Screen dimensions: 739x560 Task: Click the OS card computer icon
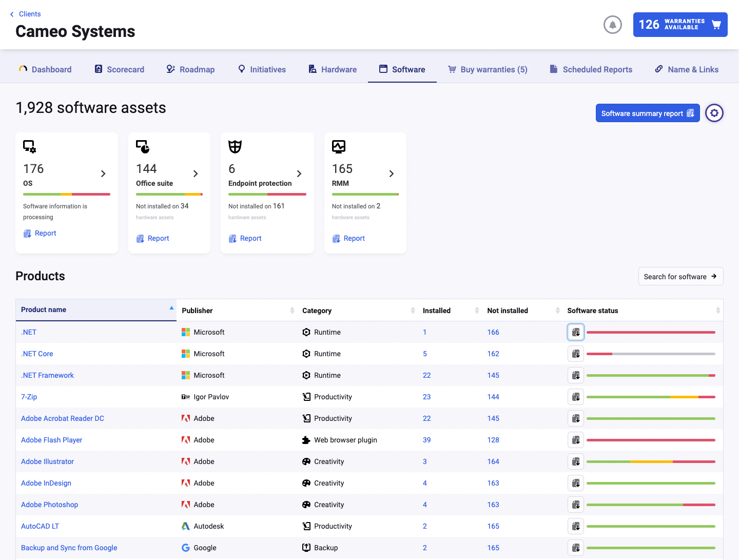[x=29, y=146]
